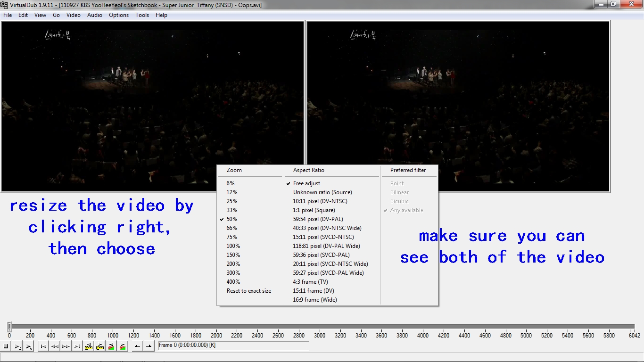This screenshot has height=362, width=644.
Task: Jump to the end of the video
Action: coord(77,346)
